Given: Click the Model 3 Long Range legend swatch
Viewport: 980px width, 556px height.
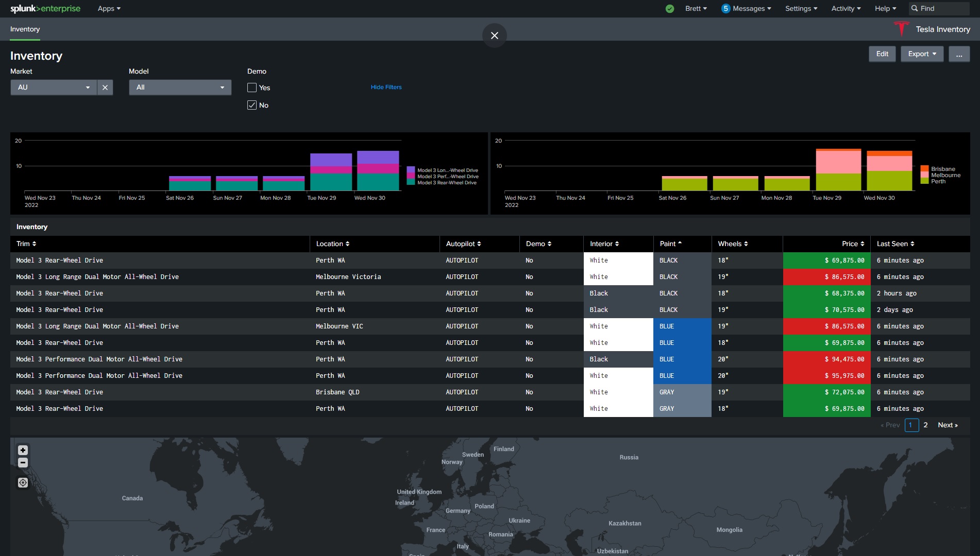Looking at the screenshot, I should click(411, 170).
